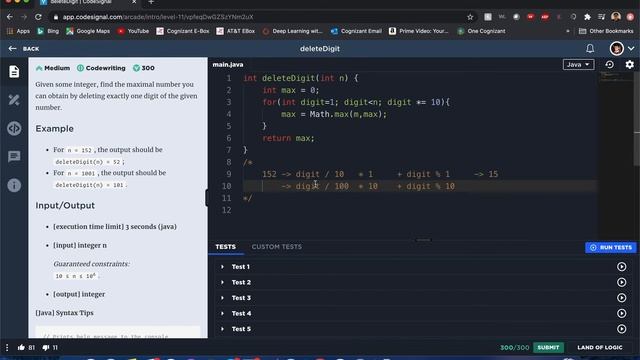Screen dimensions: 640x360
Task: Click the Codewriting tag
Action: (x=101, y=68)
